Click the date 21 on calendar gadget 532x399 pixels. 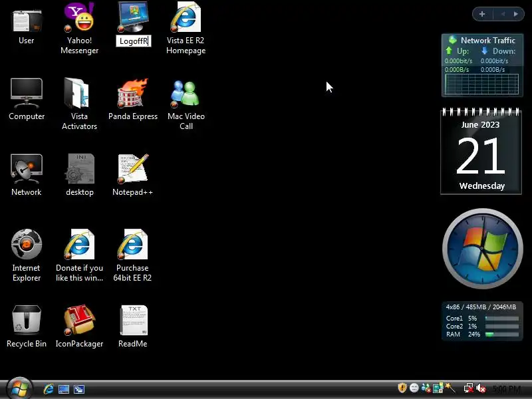pyautogui.click(x=481, y=156)
